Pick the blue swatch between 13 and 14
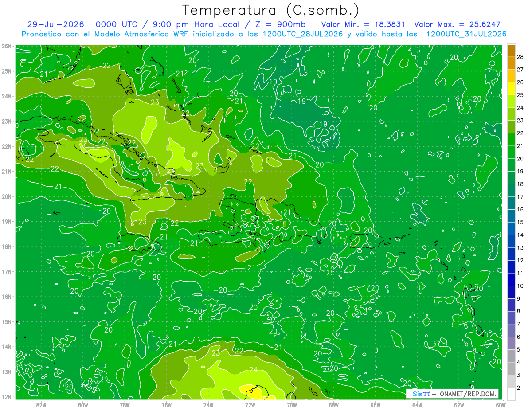This screenshot has width=532, height=411. click(511, 241)
